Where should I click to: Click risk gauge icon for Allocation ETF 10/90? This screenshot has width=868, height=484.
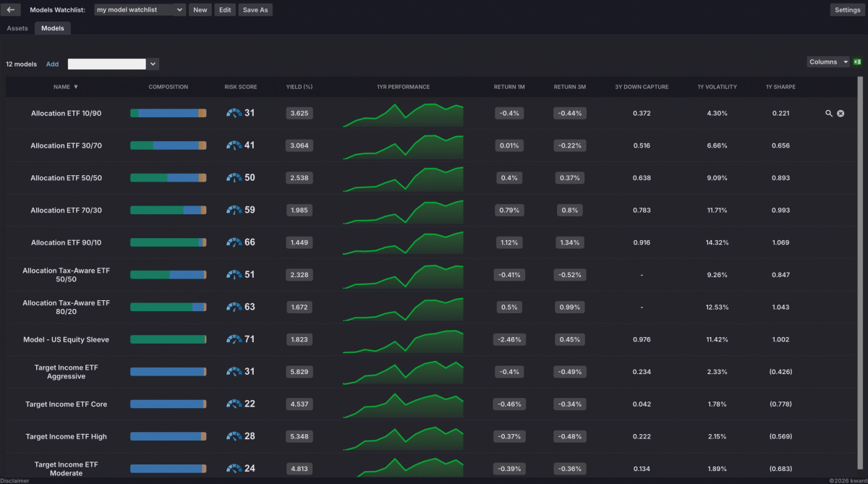click(x=234, y=113)
